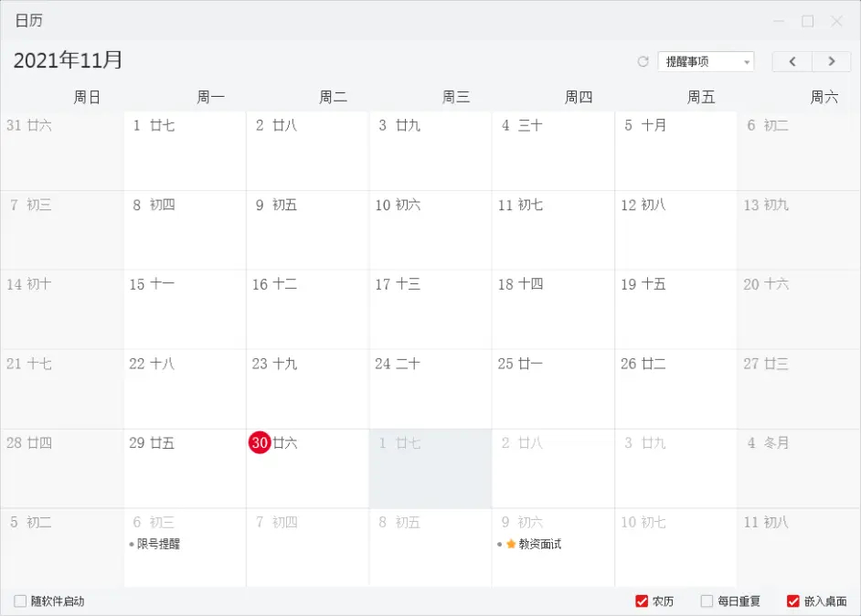Minimize the calendar window
Viewport: 861px width, 616px height.
[x=779, y=21]
